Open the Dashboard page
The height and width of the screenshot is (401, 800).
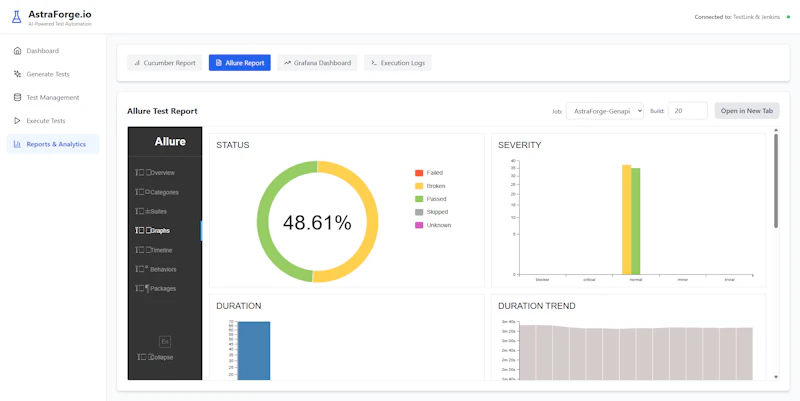(x=53, y=51)
